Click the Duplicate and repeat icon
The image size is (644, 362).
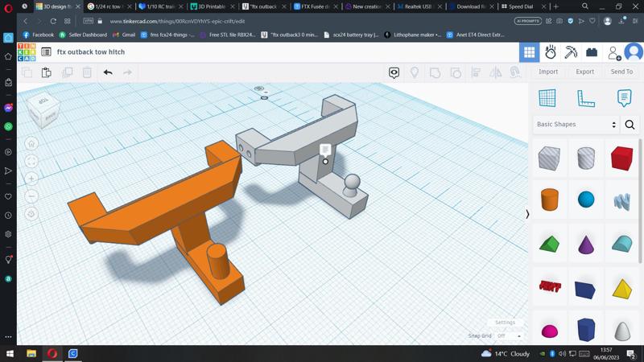(67, 72)
